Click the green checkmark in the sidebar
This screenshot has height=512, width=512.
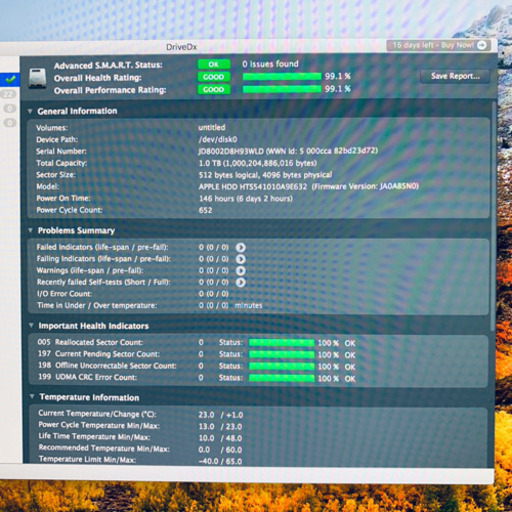tap(11, 79)
